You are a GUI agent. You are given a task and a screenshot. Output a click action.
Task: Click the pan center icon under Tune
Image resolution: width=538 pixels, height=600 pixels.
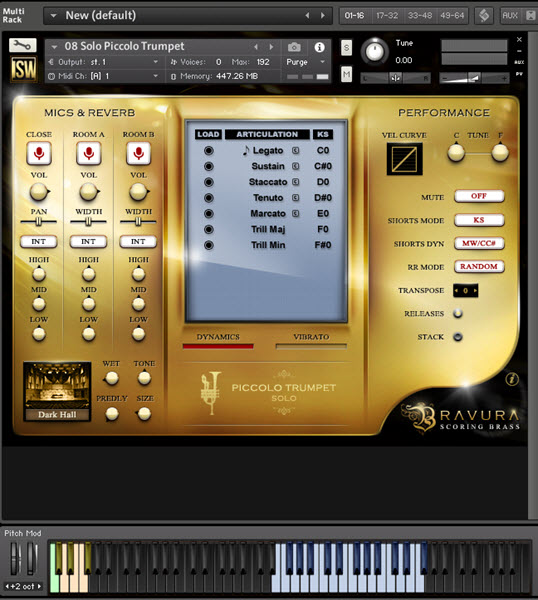coord(396,78)
